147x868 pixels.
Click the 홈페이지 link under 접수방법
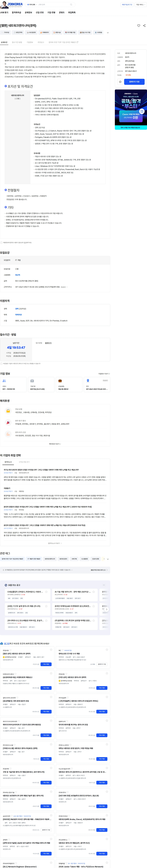(x=48, y=343)
